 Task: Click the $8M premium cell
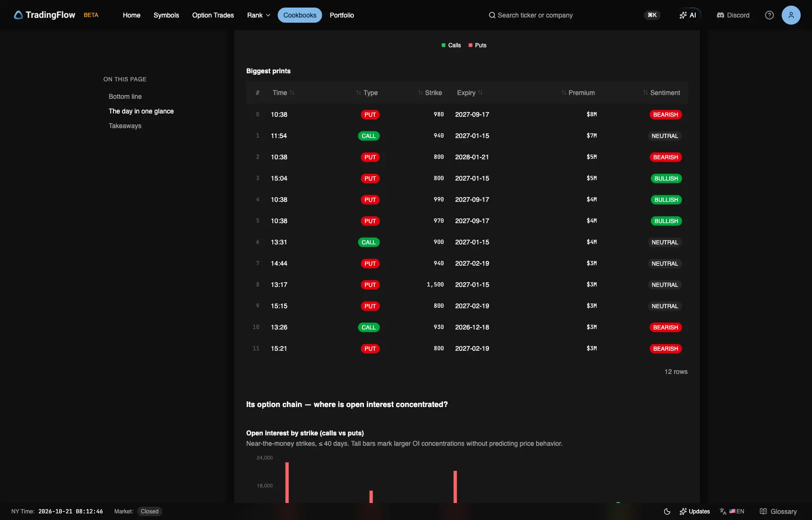point(592,114)
